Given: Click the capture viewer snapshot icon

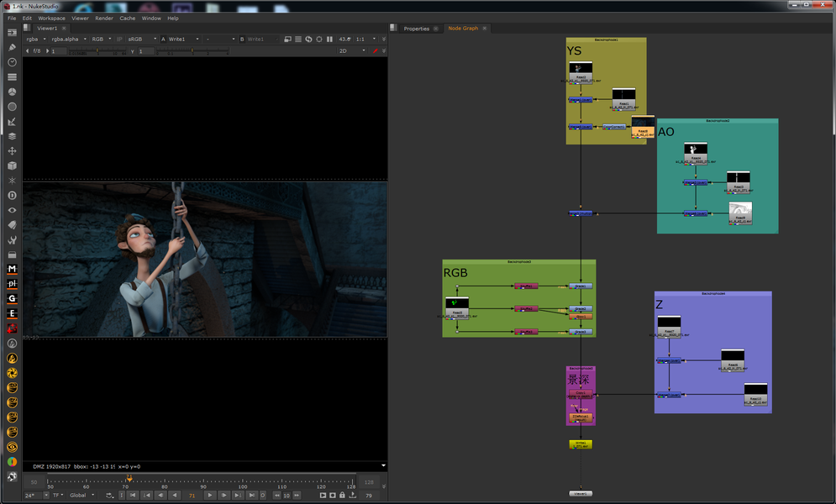Looking at the screenshot, I should pos(333,495).
